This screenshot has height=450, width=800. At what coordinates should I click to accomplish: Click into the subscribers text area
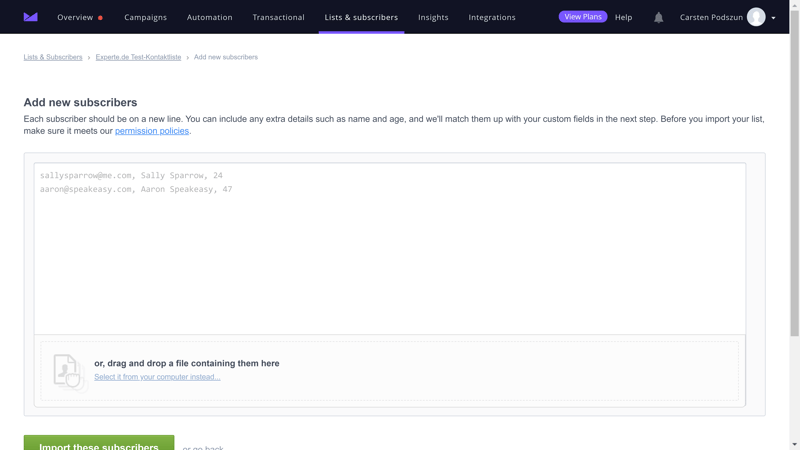tap(390, 248)
